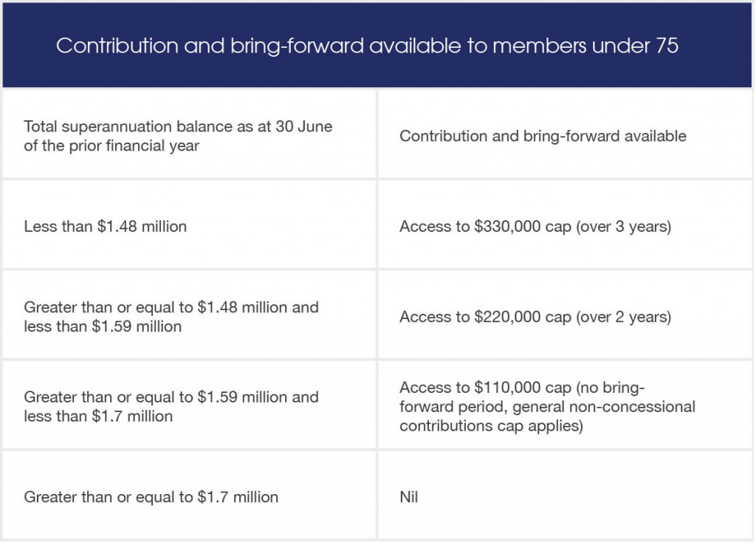This screenshot has width=756, height=545.
Task: Click 'contributions cap applies)' text line
Action: tap(491, 426)
